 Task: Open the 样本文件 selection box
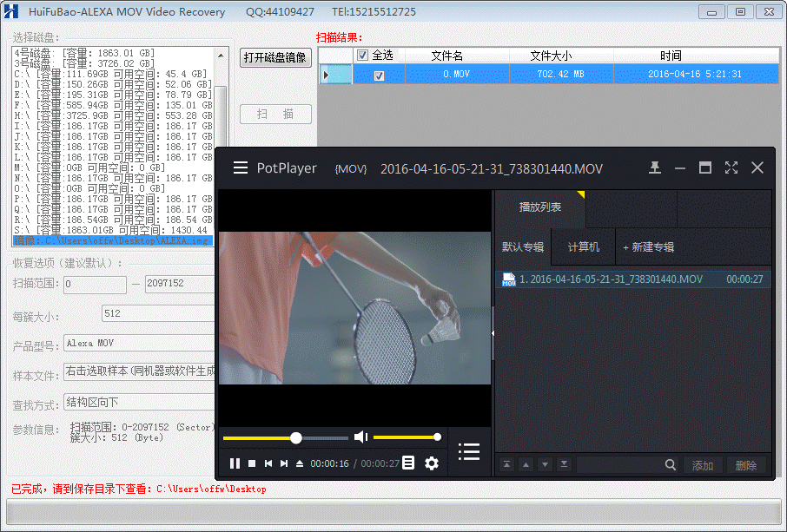(139, 371)
